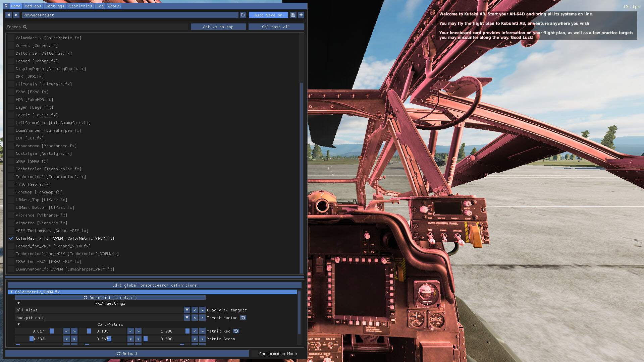644x362 pixels.
Task: Enable the Deband_for_VREM effect
Action: coord(11,246)
